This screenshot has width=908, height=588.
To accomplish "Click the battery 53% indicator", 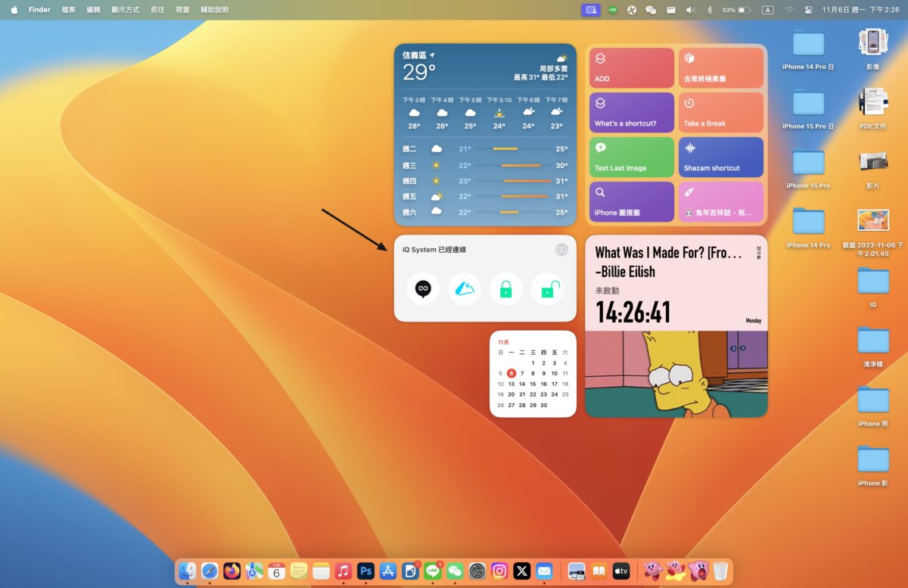I will 736,10.
